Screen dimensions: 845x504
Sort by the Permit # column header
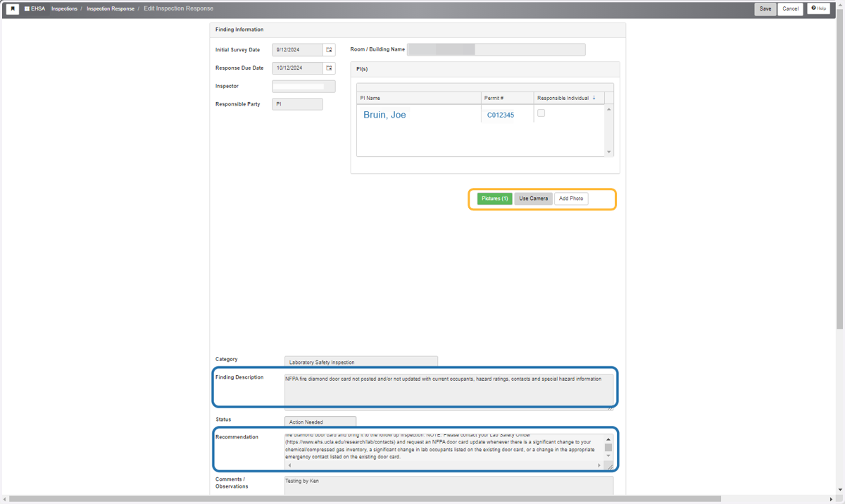(506, 98)
